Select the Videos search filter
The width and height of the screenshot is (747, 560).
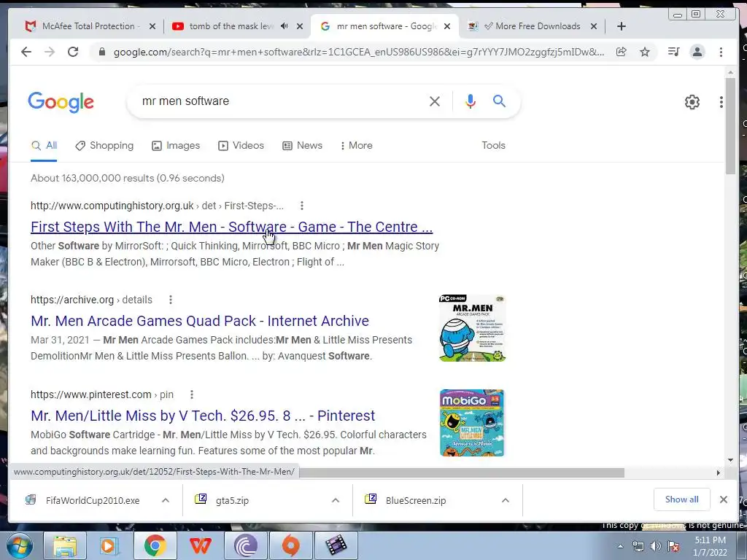241,145
